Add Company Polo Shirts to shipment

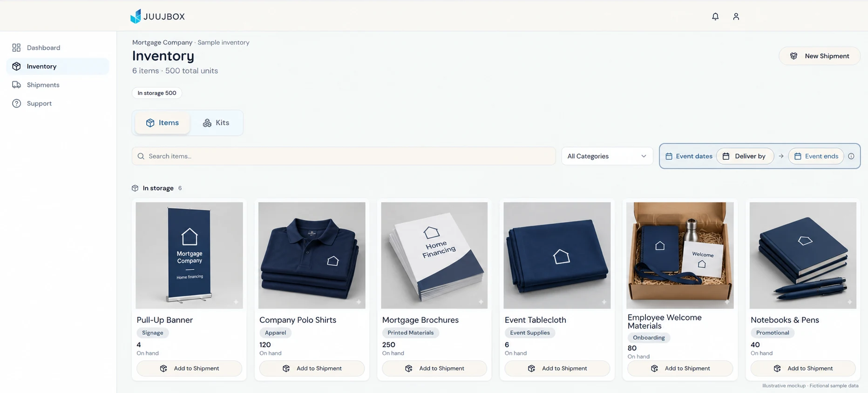(x=312, y=368)
